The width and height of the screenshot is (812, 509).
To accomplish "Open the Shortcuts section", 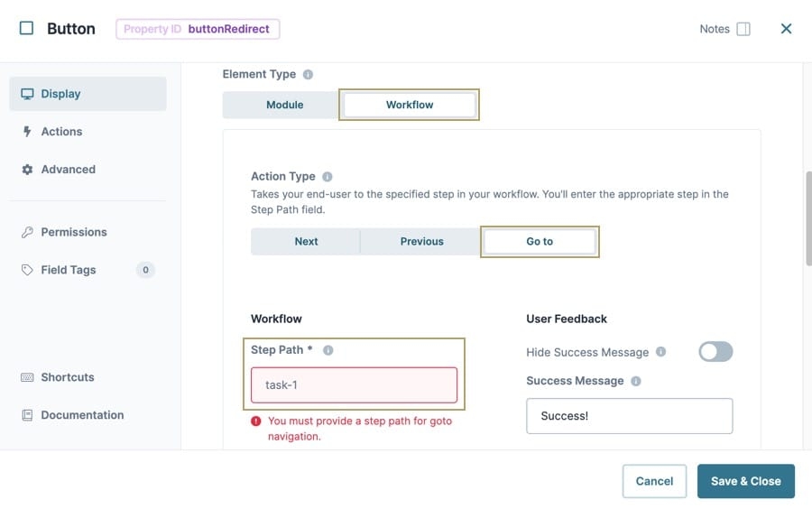I will [88, 377].
